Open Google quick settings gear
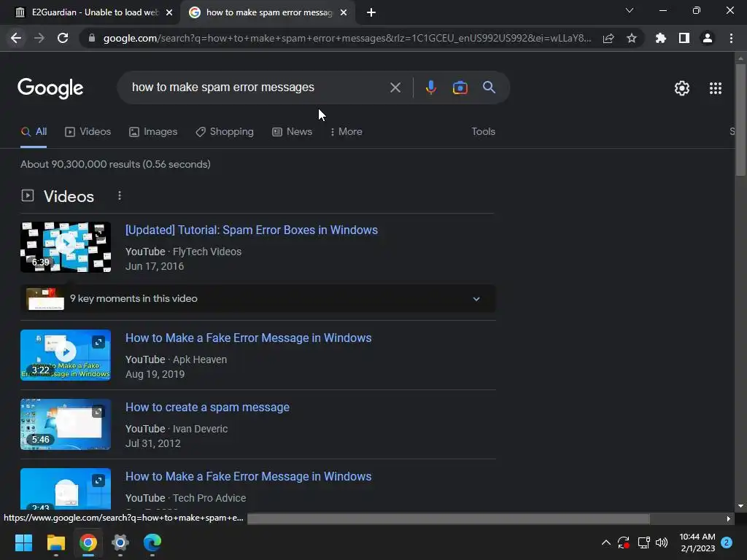 coord(682,88)
